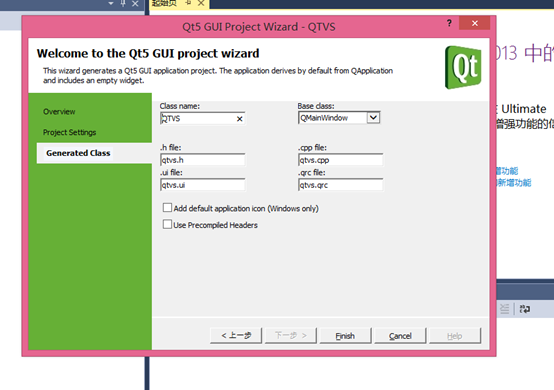The width and height of the screenshot is (554, 390).
Task: Open the 新增功能 link on Visual Studio start page
Action: pos(514,183)
